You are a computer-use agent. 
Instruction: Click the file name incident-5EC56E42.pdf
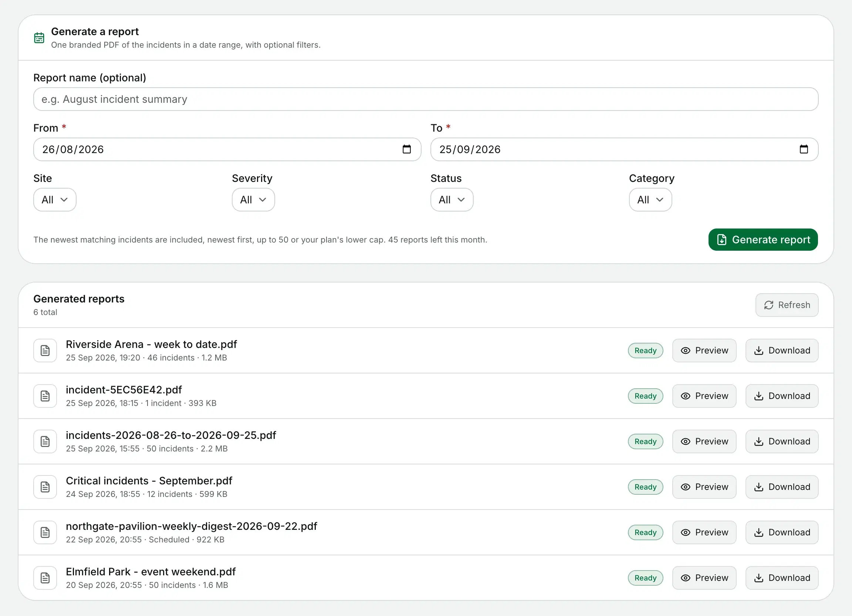coord(124,390)
